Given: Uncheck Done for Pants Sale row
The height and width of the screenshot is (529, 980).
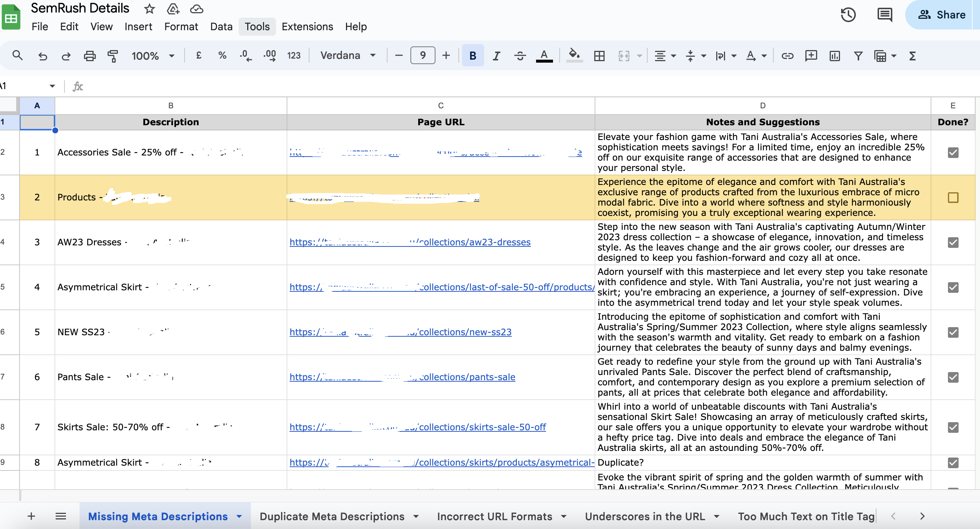Looking at the screenshot, I should (953, 377).
